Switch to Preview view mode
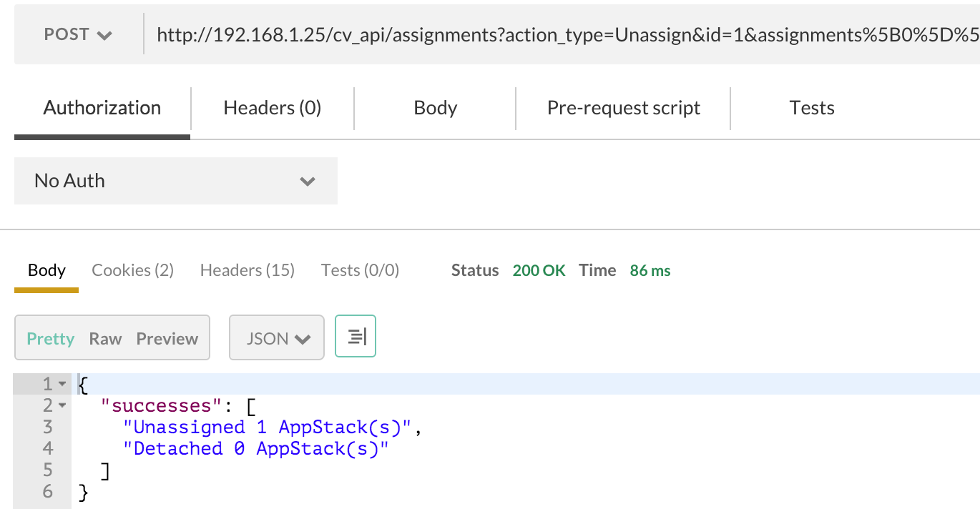The image size is (980, 509). (167, 338)
